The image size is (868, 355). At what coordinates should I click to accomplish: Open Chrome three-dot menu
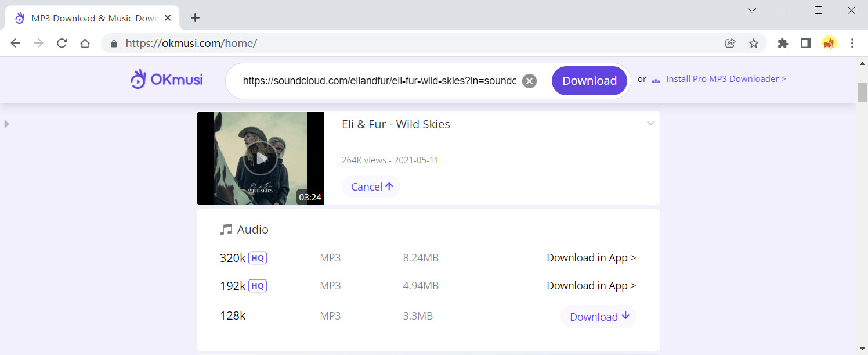click(852, 43)
